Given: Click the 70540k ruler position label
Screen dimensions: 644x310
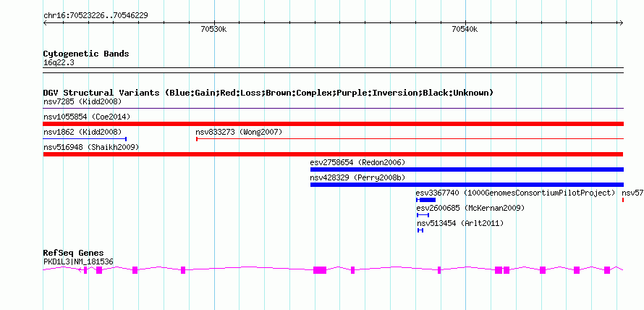Looking at the screenshot, I should [465, 29].
